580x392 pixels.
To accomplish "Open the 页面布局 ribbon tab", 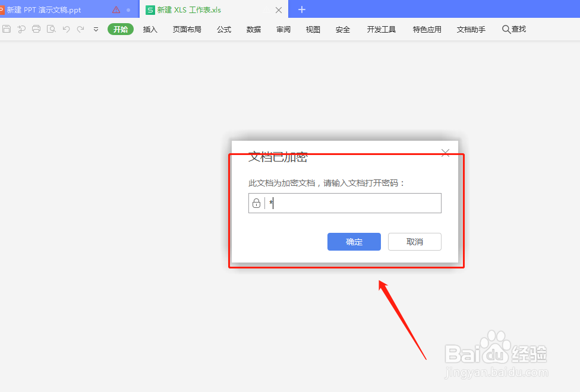I will (187, 29).
